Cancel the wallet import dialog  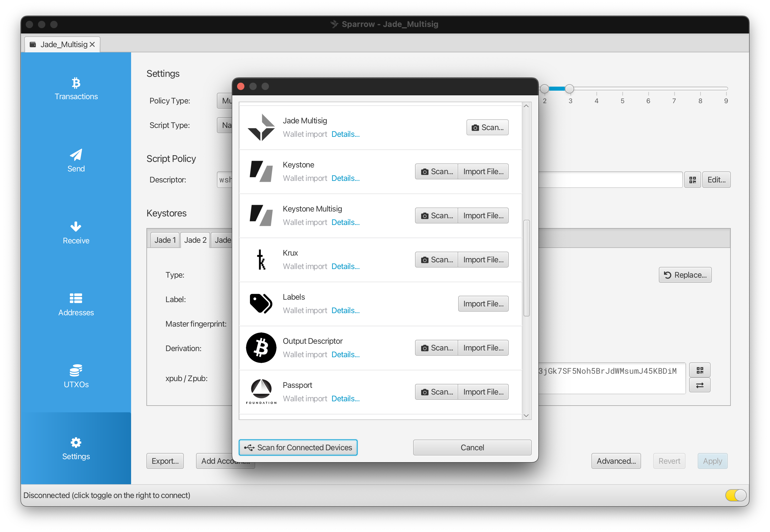point(472,447)
